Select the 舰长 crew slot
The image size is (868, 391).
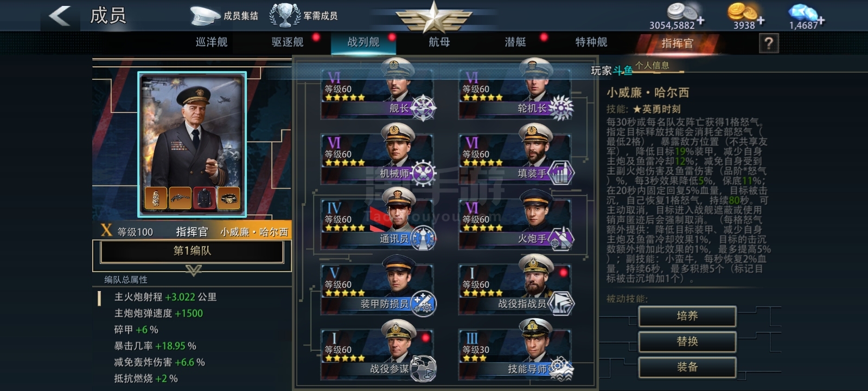click(x=378, y=92)
